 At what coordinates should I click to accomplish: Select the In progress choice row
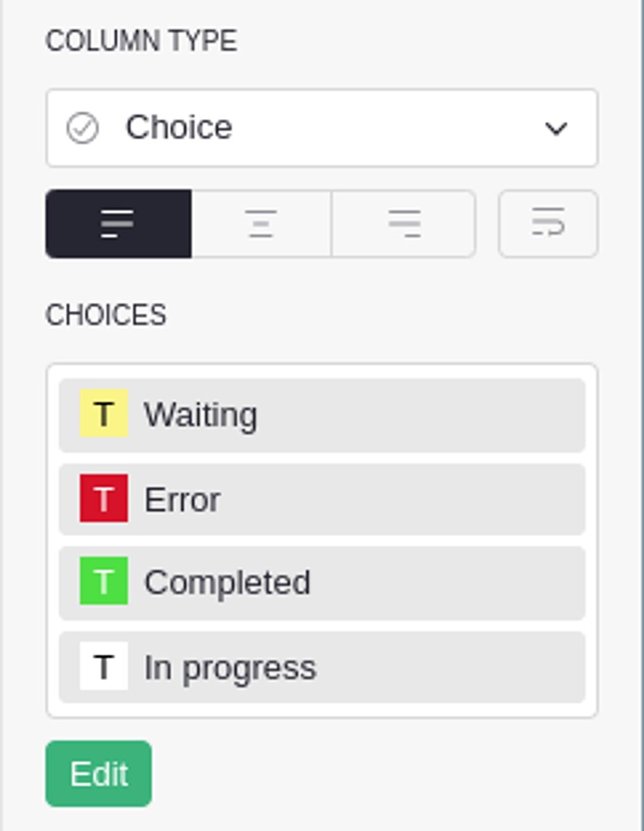coord(321,667)
